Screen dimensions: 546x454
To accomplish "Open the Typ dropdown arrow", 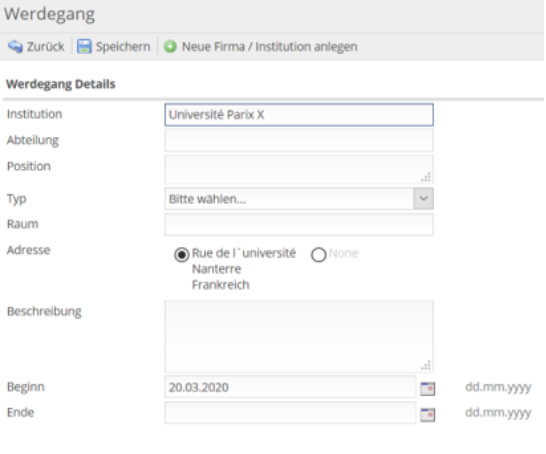I will click(x=423, y=198).
